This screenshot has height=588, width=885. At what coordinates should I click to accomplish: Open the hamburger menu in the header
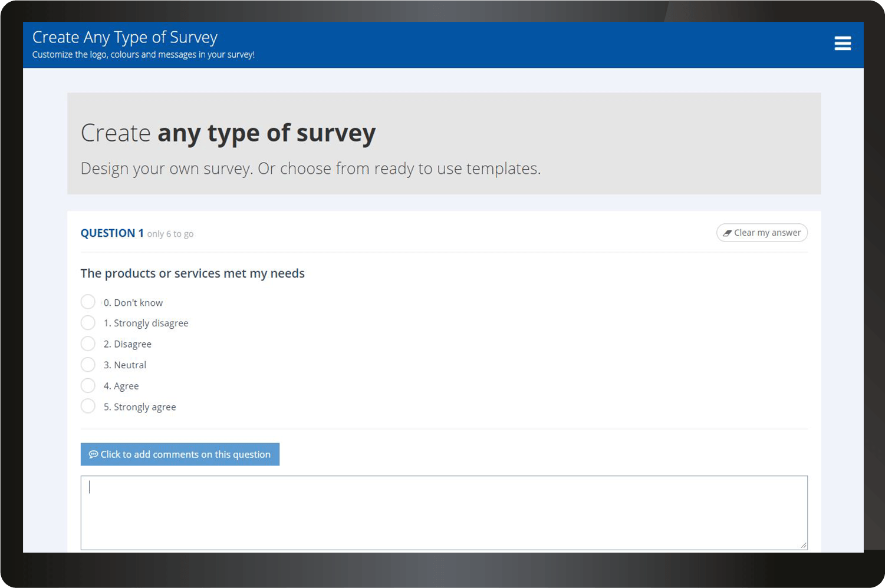842,44
